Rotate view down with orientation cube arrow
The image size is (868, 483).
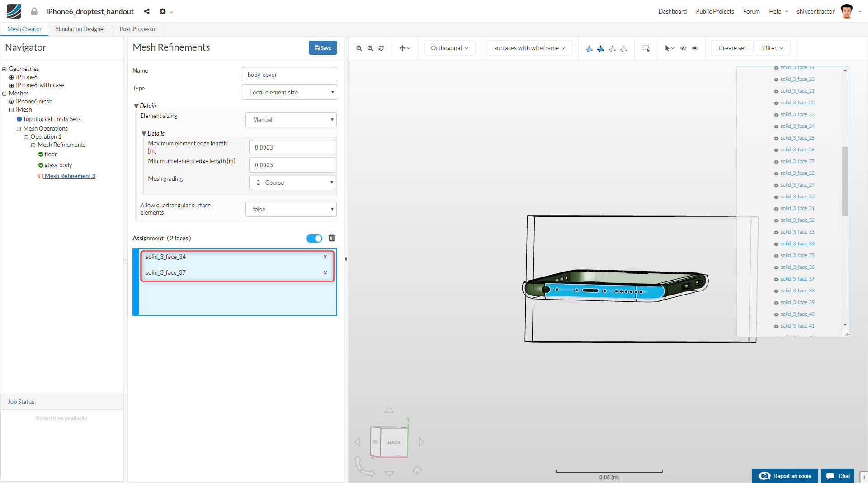coord(389,474)
